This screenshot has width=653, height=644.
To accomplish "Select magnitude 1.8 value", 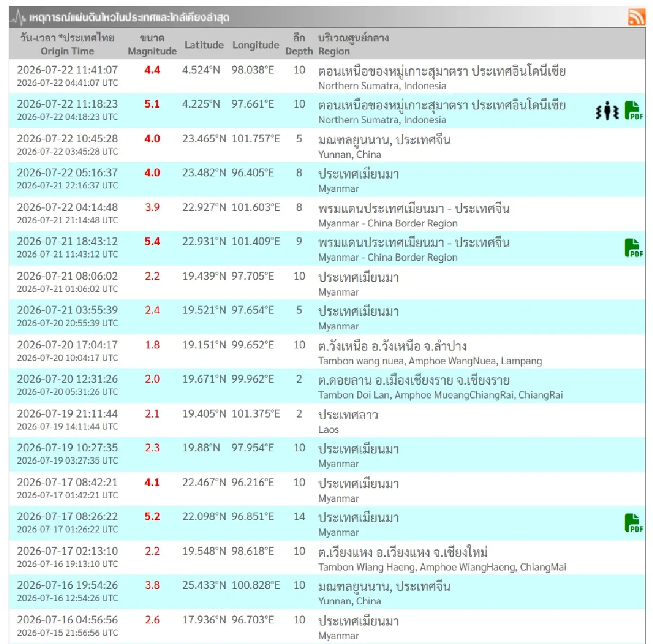I will click(152, 345).
